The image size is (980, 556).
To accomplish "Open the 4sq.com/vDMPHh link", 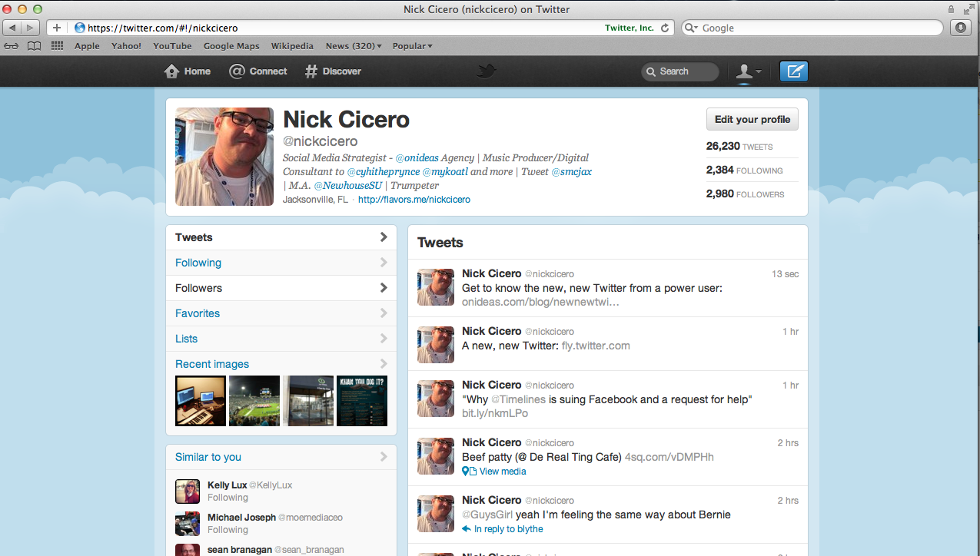I will (x=669, y=457).
